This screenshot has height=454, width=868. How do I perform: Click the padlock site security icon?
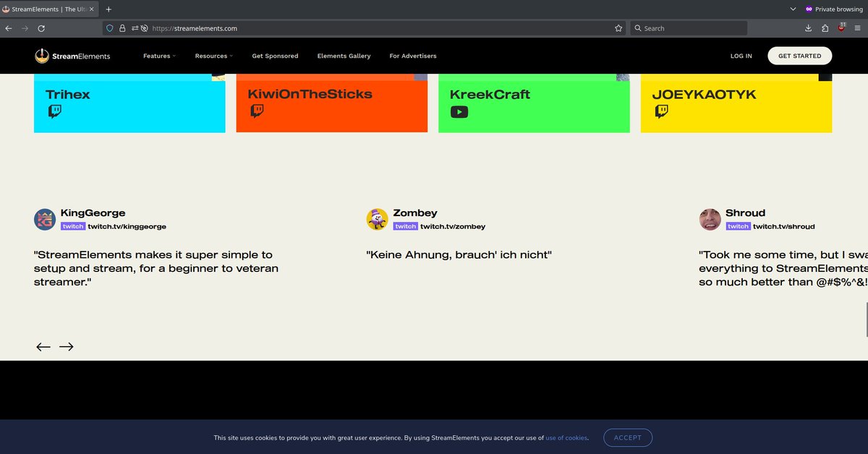[122, 28]
